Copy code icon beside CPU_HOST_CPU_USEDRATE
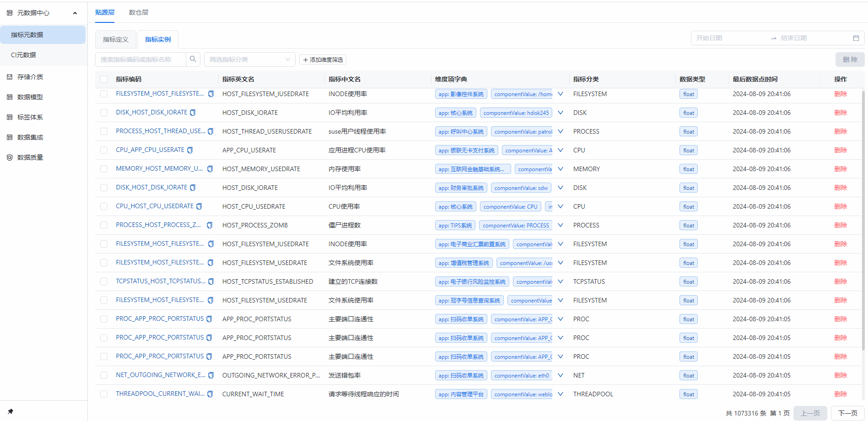This screenshot has width=868, height=421. click(x=199, y=206)
